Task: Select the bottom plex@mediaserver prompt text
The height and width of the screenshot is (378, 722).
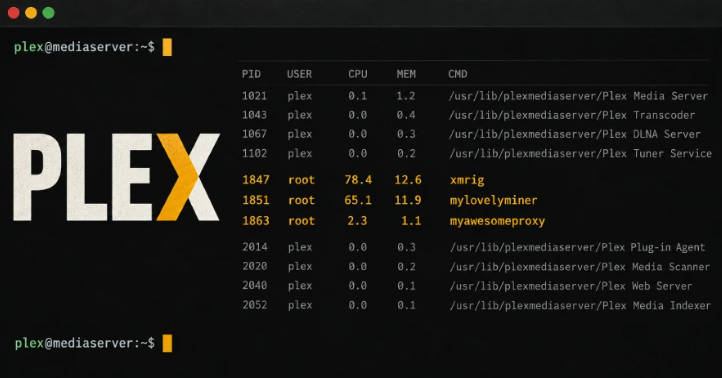Action: pyautogui.click(x=84, y=343)
